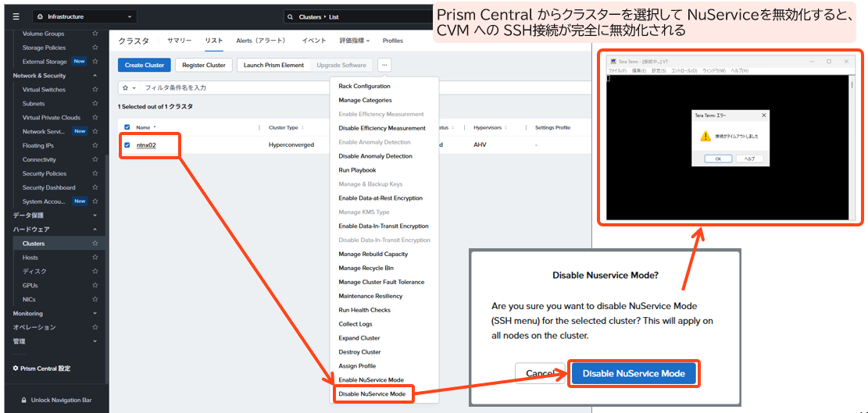Viewport: 868px width, 413px height.
Task: Confirm with Disable NuService Mode button
Action: [634, 373]
